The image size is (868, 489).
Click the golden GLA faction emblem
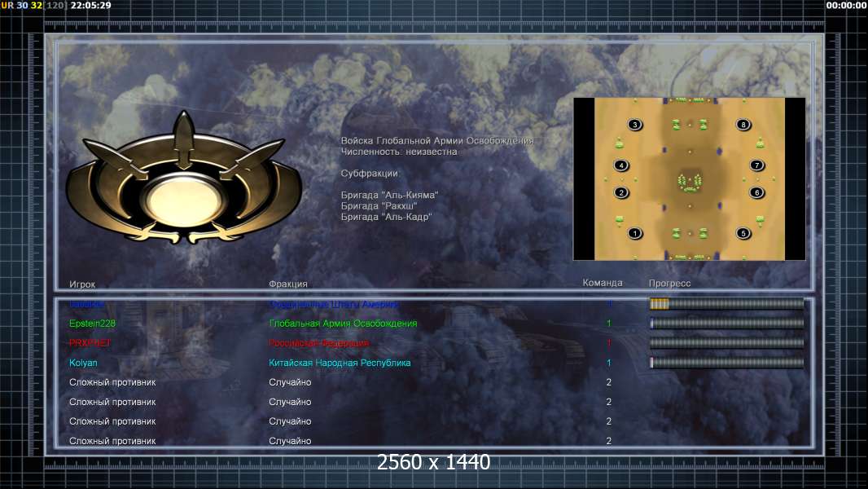tap(184, 178)
